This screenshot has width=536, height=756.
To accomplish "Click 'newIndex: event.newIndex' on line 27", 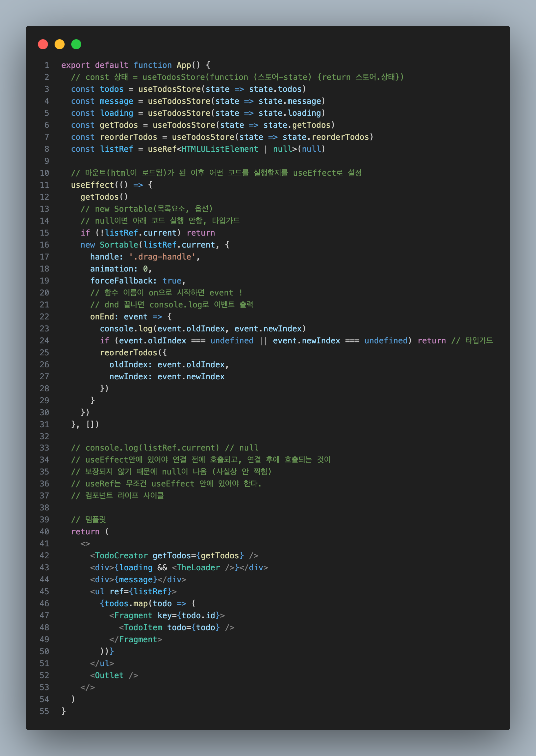I will click(167, 377).
